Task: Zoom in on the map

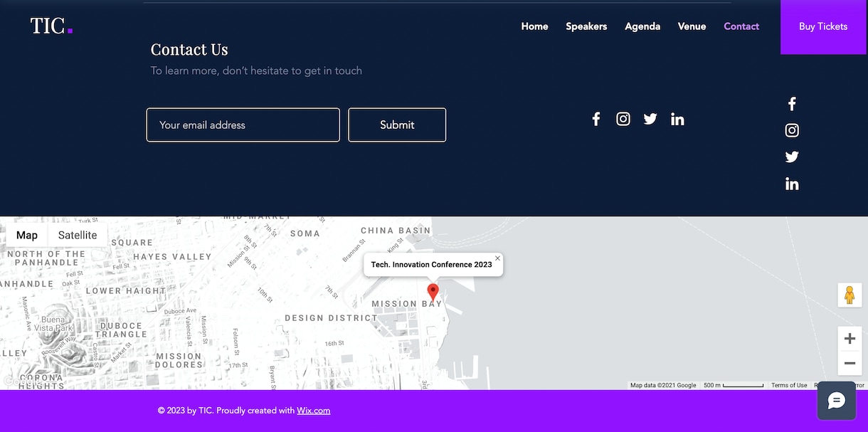Action: click(x=850, y=339)
